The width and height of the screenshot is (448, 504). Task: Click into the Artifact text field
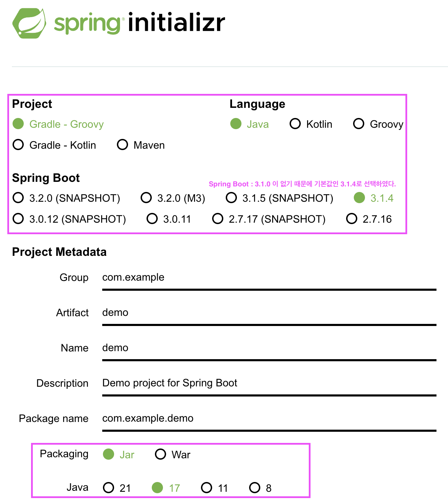click(x=269, y=313)
